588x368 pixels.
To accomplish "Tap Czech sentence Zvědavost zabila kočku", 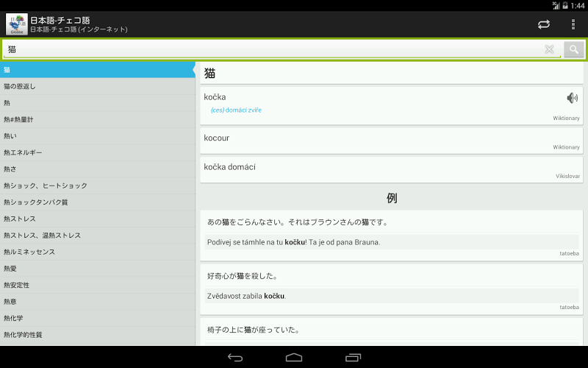I will [246, 296].
